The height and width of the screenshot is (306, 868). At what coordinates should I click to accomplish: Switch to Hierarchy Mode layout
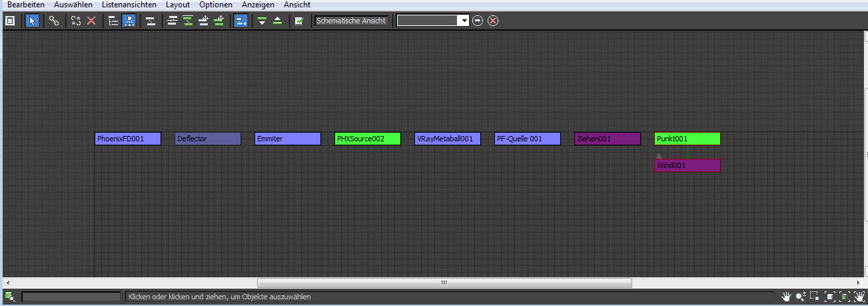click(x=113, y=21)
